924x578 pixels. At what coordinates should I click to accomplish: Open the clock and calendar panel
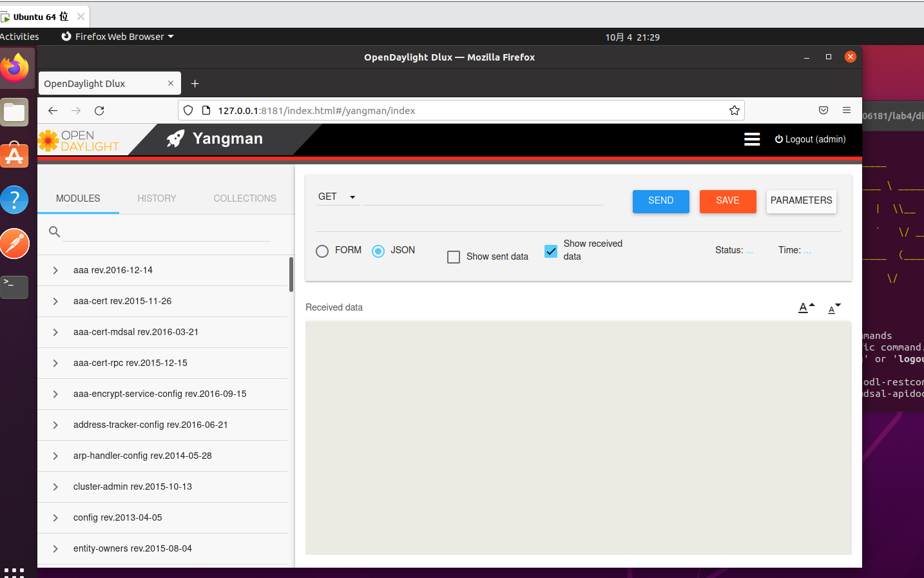click(632, 37)
